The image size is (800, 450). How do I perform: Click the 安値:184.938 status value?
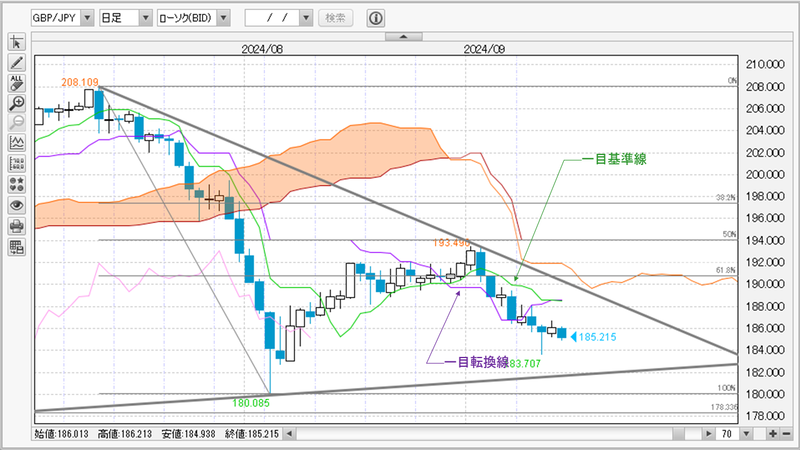(188, 434)
